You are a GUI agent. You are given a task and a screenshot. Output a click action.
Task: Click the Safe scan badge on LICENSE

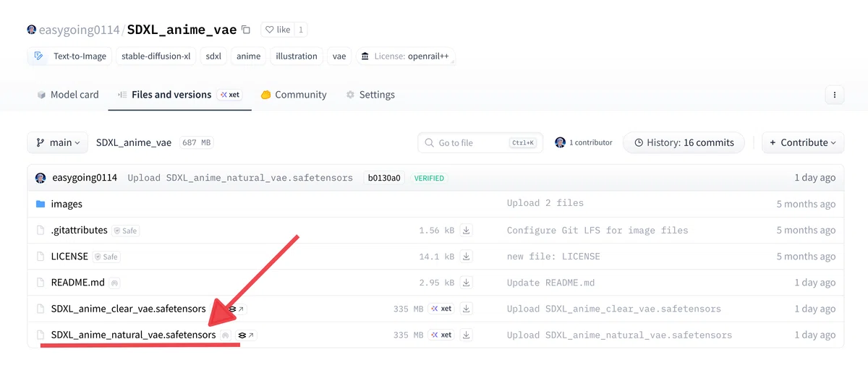coord(106,257)
